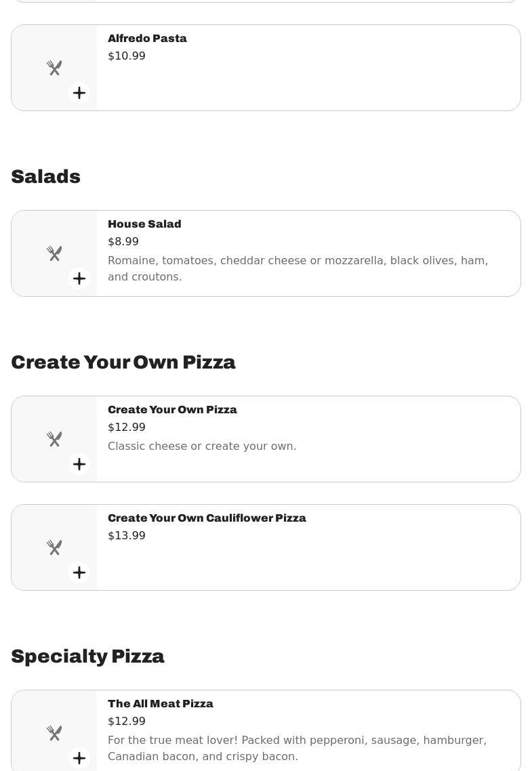Click the Alfredo Pasta fork-and-knife placeholder image
Viewport: 532px width, 771px height.
[54, 68]
